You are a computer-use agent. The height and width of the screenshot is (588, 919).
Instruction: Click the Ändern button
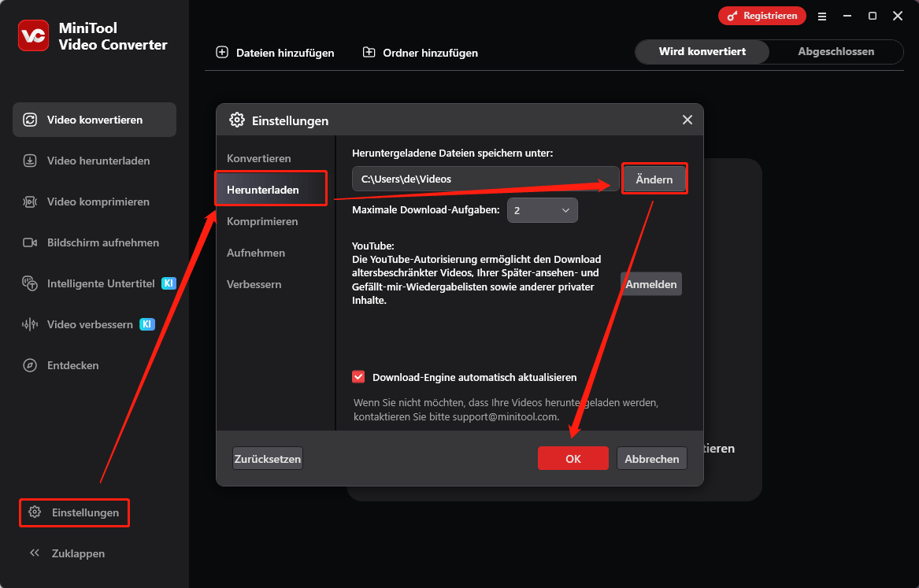pos(654,179)
